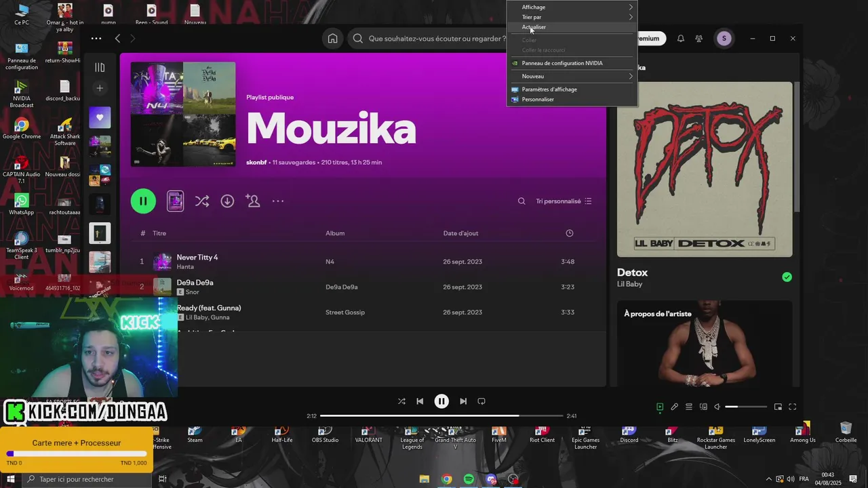Open the skonbf profile link
Viewport: 868px width, 488px height.
[256, 163]
